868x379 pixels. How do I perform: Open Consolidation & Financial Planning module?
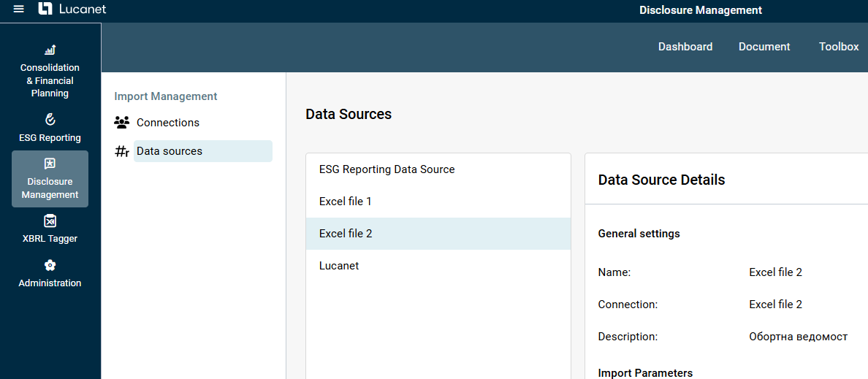click(x=50, y=72)
